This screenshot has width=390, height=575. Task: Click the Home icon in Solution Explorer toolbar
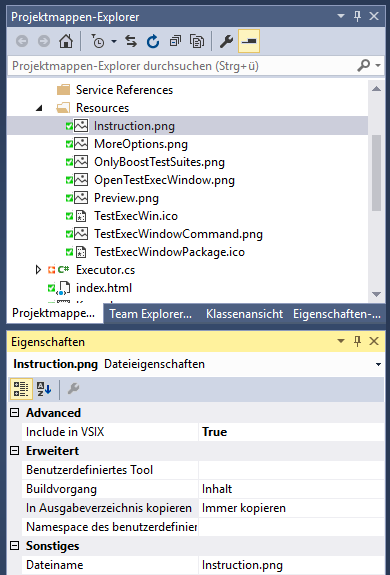pyautogui.click(x=66, y=41)
